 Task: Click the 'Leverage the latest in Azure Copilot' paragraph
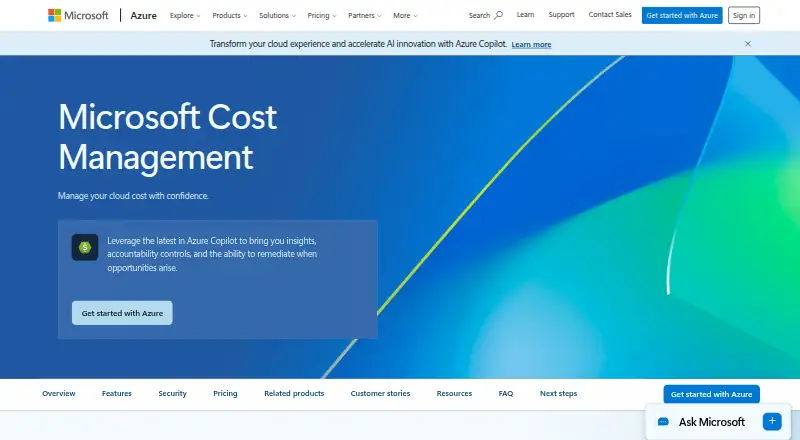(x=212, y=254)
